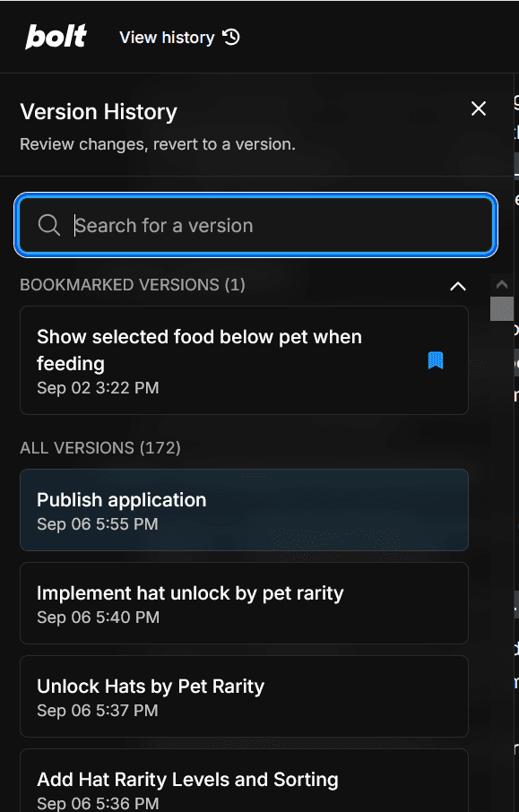Close the Version History panel
Viewport: 519px width, 812px height.
[x=478, y=108]
